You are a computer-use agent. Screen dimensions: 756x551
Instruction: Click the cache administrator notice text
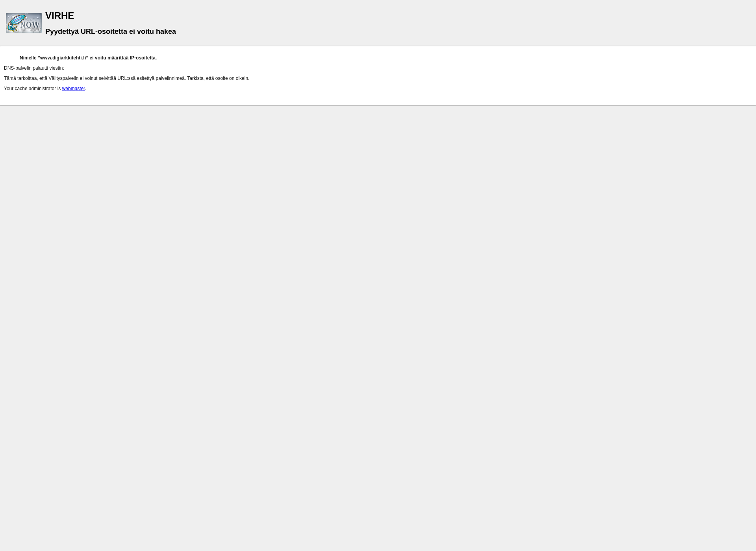[x=44, y=89]
